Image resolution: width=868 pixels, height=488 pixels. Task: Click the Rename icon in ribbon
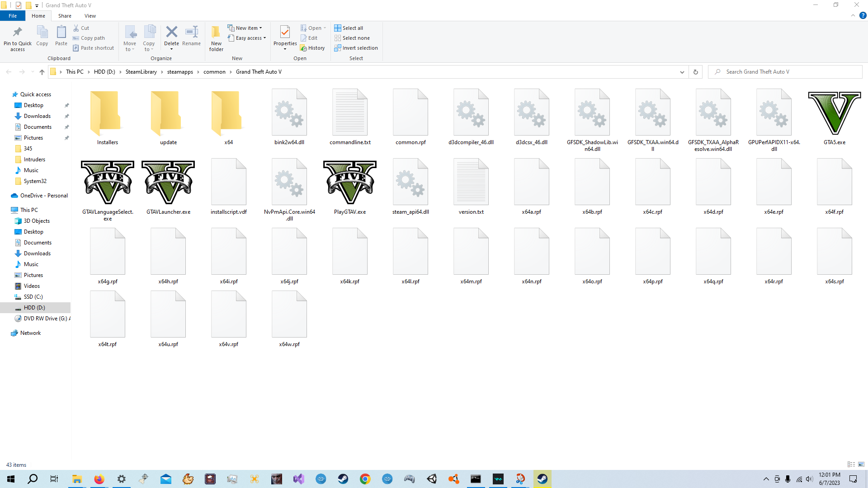coord(191,33)
